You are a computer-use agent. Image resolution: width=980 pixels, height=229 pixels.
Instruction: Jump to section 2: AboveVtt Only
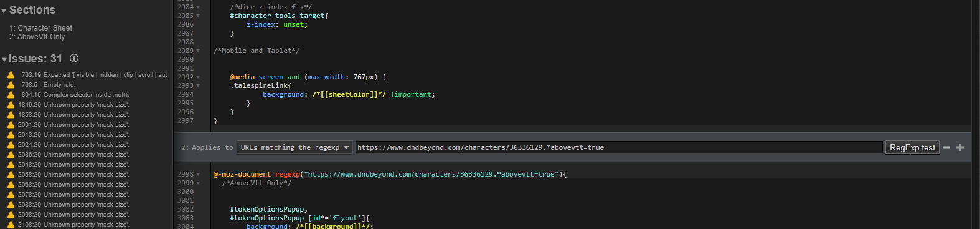click(37, 37)
